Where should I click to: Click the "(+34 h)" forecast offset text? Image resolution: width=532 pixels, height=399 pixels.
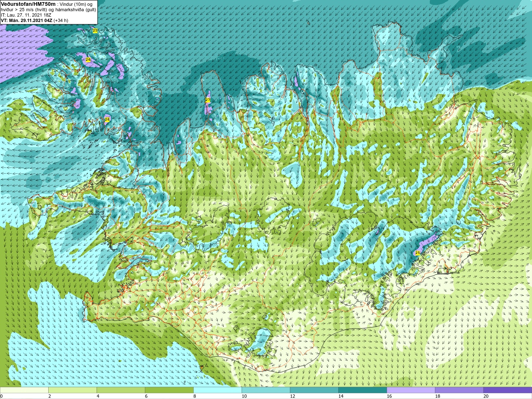tap(61, 20)
